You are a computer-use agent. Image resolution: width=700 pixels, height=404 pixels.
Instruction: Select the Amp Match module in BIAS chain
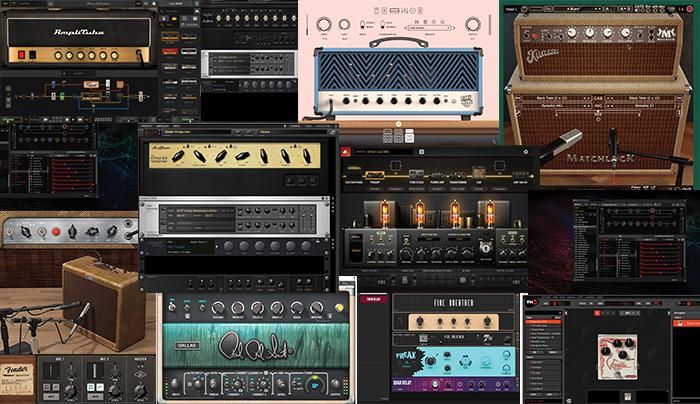pos(520,175)
